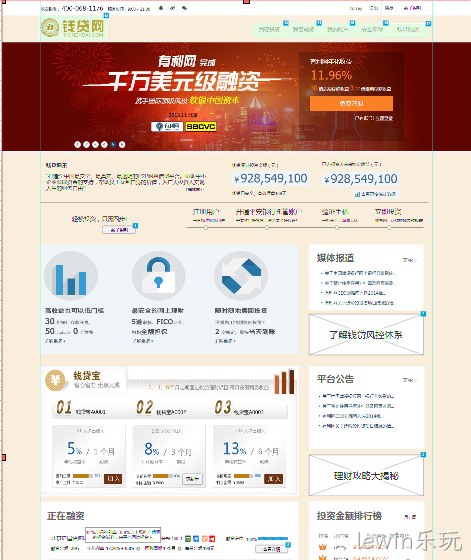
Task: Select the first carousel dot on banner
Action: [77, 145]
